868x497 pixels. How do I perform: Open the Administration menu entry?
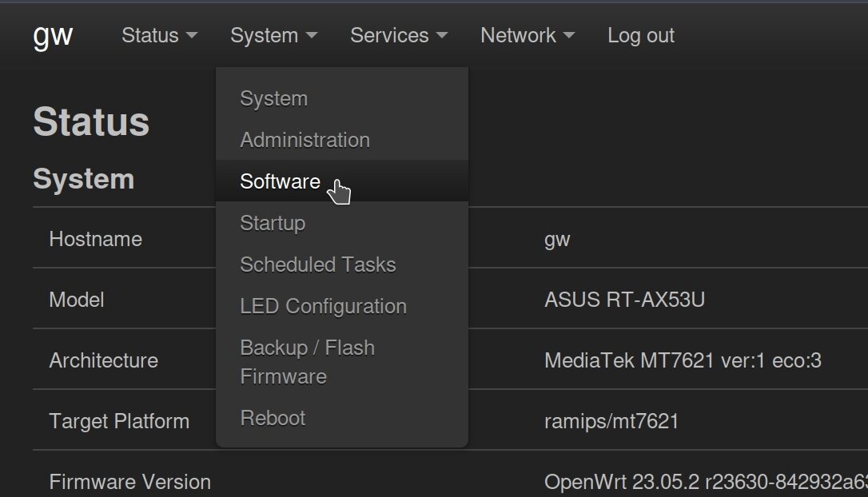click(305, 141)
